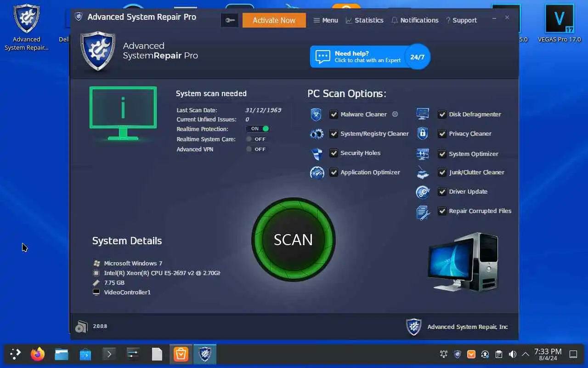The height and width of the screenshot is (368, 588).
Task: Expand hidden system tray icons arrow
Action: tap(526, 354)
